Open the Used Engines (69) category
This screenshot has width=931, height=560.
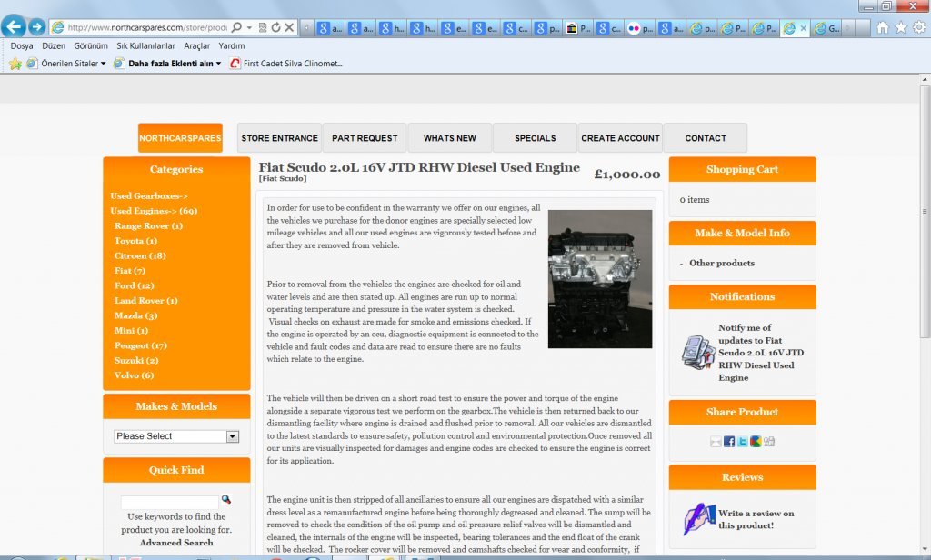pos(154,211)
